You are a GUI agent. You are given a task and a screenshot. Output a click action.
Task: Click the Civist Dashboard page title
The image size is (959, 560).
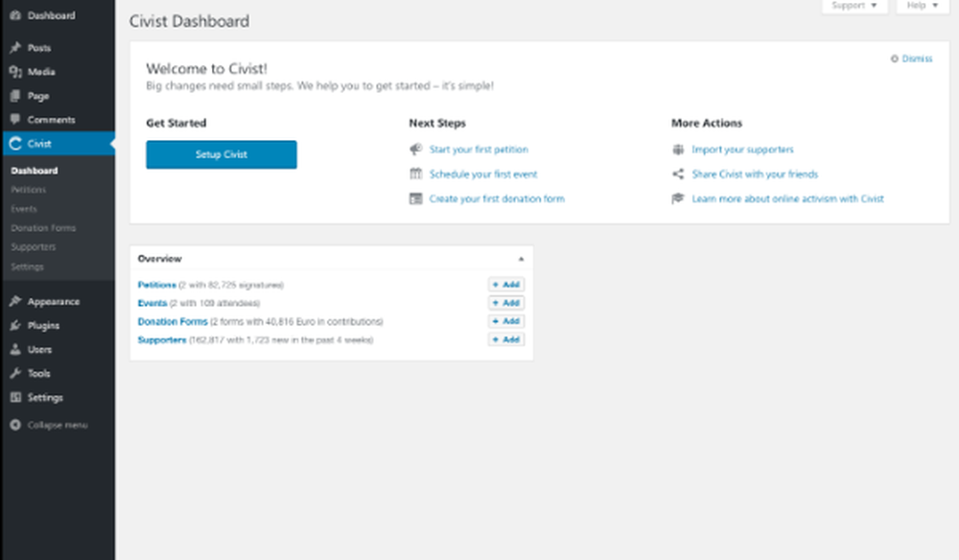(189, 21)
